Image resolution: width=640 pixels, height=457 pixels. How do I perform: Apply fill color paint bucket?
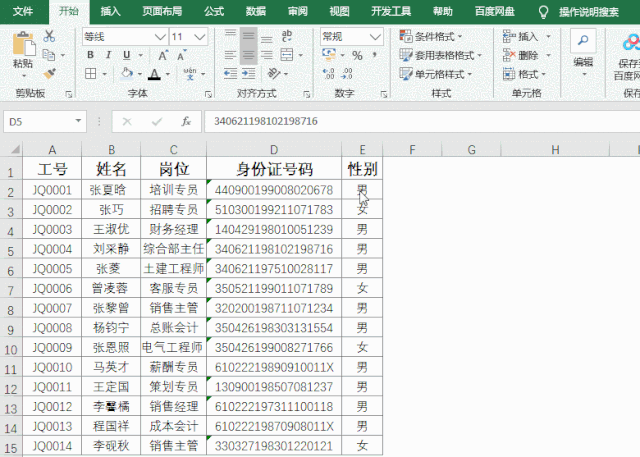coord(127,73)
